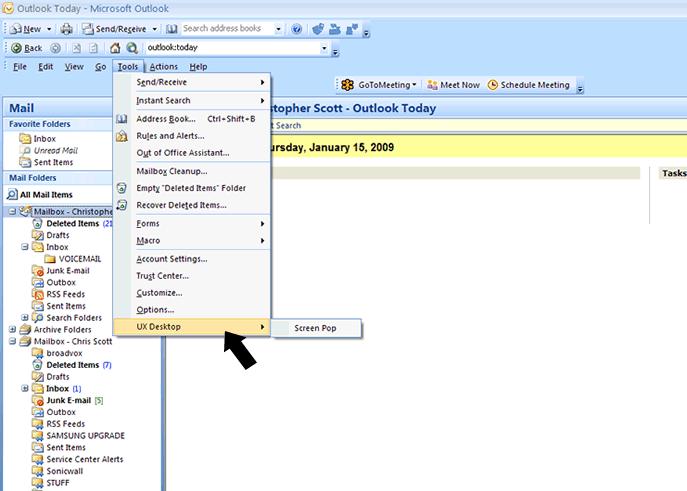The image size is (687, 491).
Task: Select the Service Center Alerts folder
Action: click(x=85, y=459)
